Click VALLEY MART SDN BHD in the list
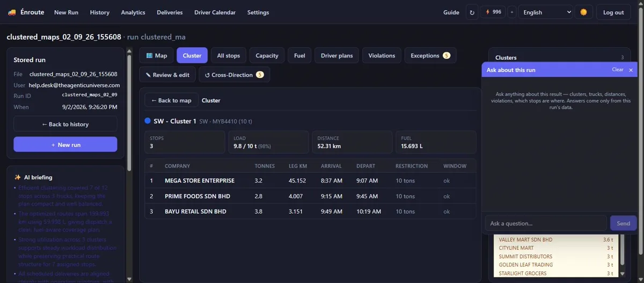This screenshot has width=644, height=283. pos(525,240)
